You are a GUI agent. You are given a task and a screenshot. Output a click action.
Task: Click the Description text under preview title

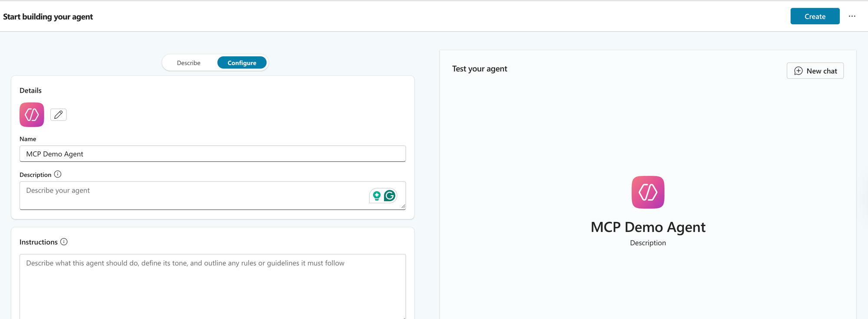coord(648,243)
